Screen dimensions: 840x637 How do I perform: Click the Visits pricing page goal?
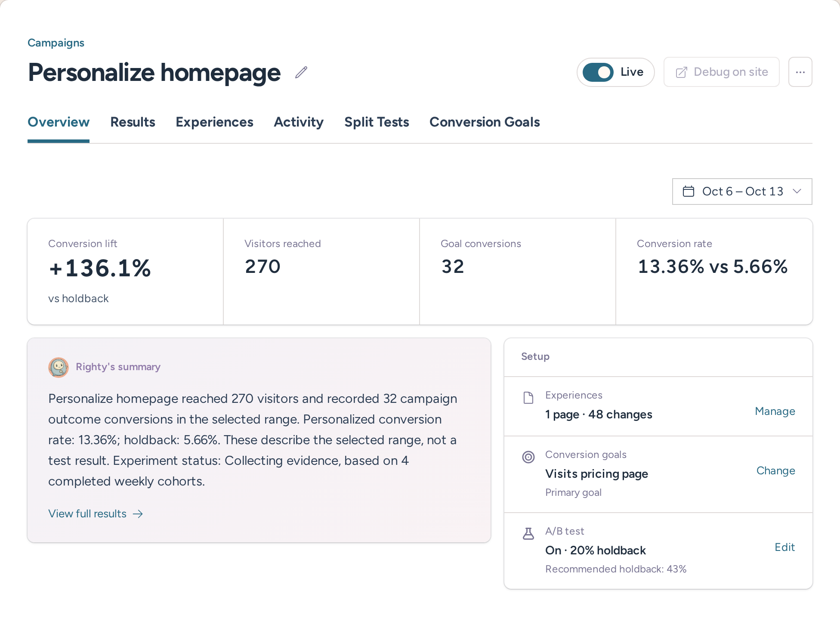point(596,474)
